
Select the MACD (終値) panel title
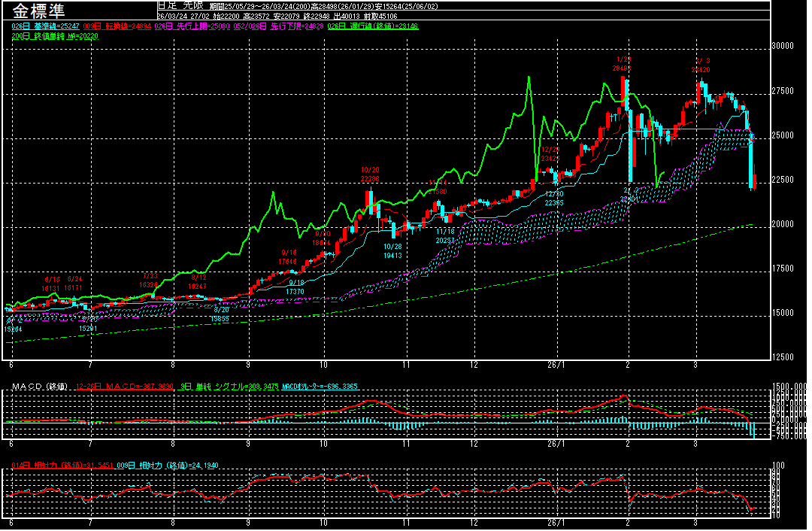point(38,387)
